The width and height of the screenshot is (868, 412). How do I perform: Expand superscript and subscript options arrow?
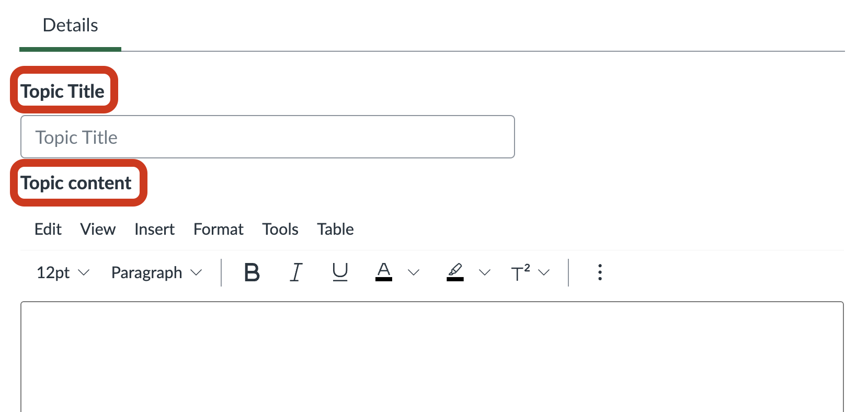(x=544, y=272)
